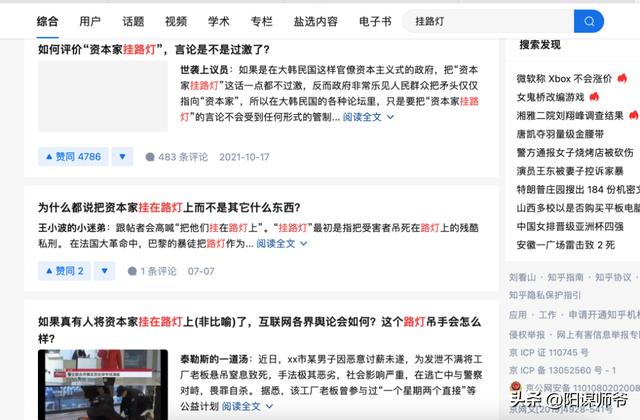Switch to the 用户 tab
Image resolution: width=640 pixels, height=420 pixels.
coord(90,21)
